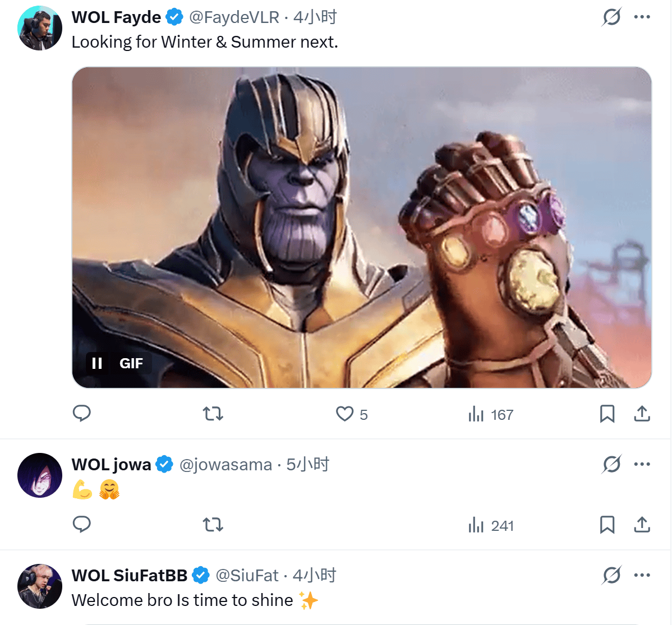Open the @FaydeVLR profile handle
672x625 pixels.
(234, 17)
